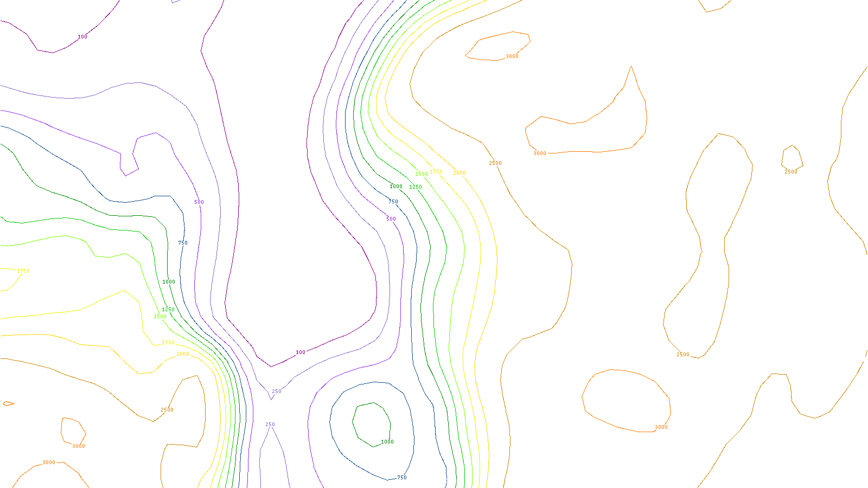Click the 2500 label on the smallest closed orange loop

(791, 172)
